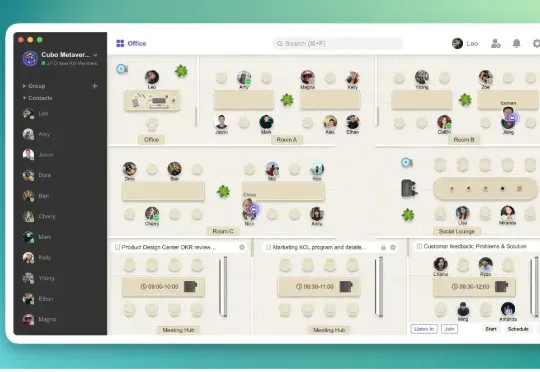Click Jason's avatar in Room A
This screenshot has height=372, width=540.
tap(221, 122)
